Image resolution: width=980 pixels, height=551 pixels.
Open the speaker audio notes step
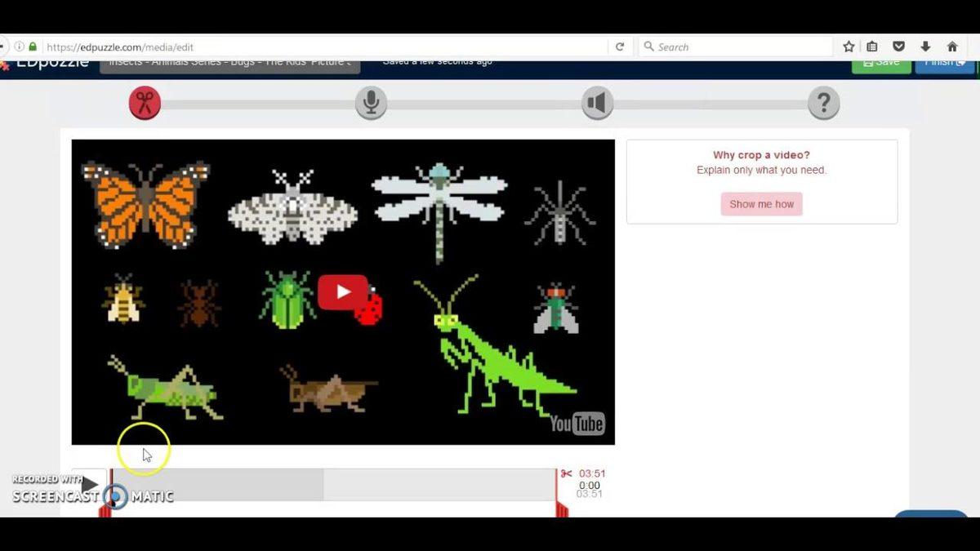tap(597, 104)
